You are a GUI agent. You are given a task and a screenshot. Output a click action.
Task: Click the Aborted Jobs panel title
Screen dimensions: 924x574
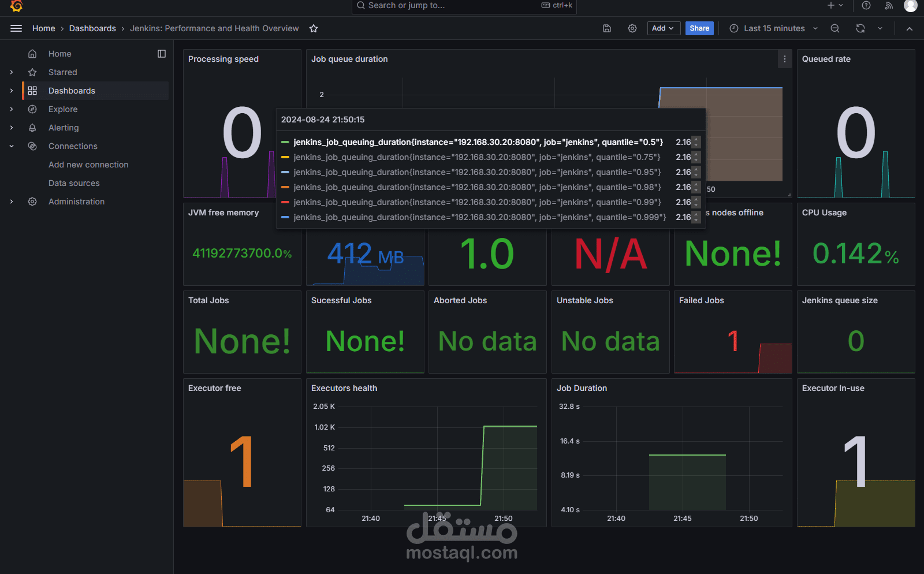pos(460,300)
